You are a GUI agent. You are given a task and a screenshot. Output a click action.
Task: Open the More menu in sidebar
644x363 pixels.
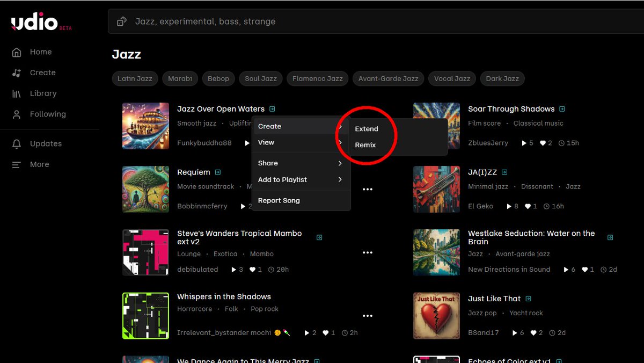[31, 164]
